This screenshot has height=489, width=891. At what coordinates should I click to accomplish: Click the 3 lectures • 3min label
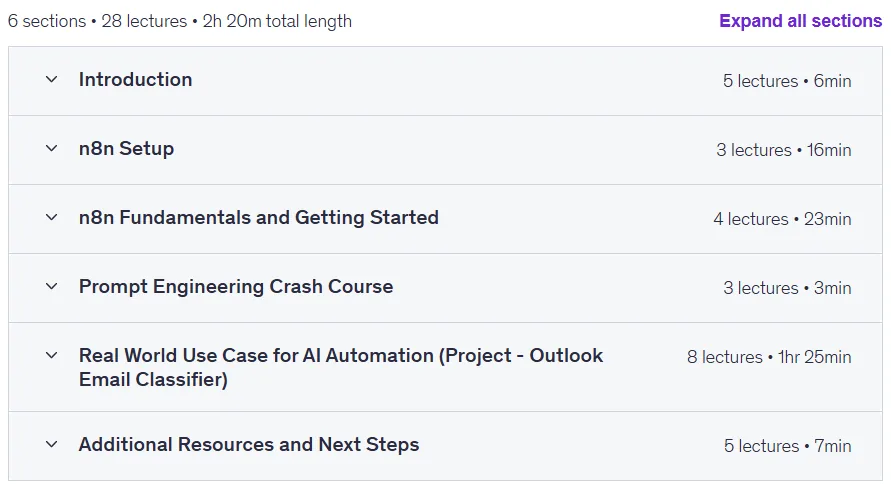(787, 289)
